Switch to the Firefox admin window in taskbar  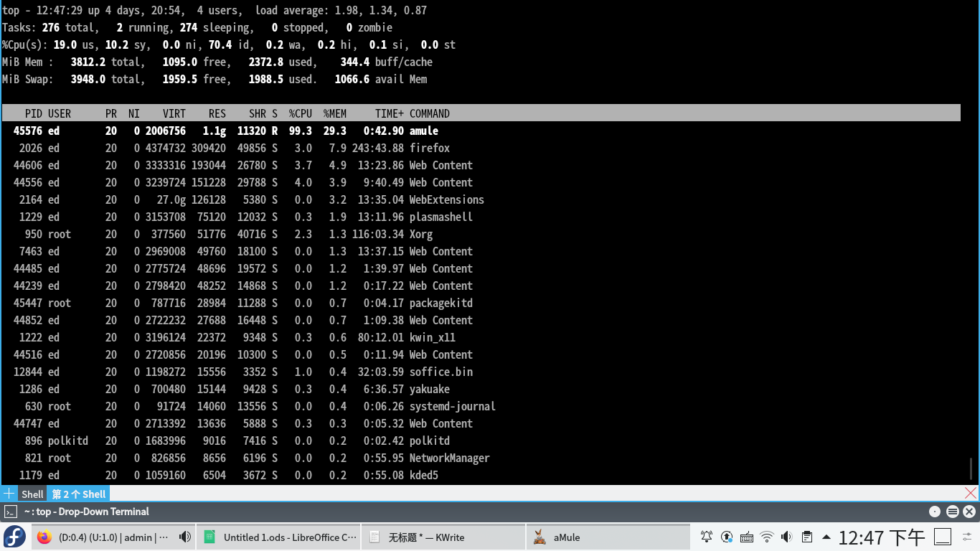coord(113,537)
